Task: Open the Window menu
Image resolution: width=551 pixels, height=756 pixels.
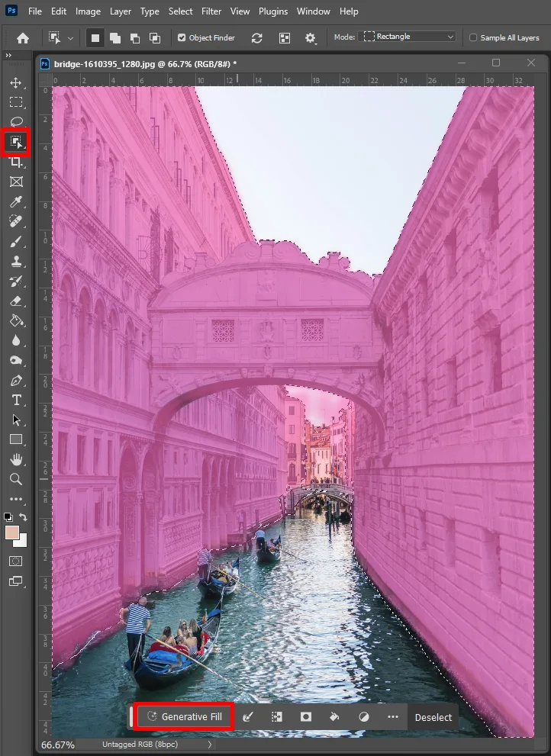Action: click(x=314, y=11)
